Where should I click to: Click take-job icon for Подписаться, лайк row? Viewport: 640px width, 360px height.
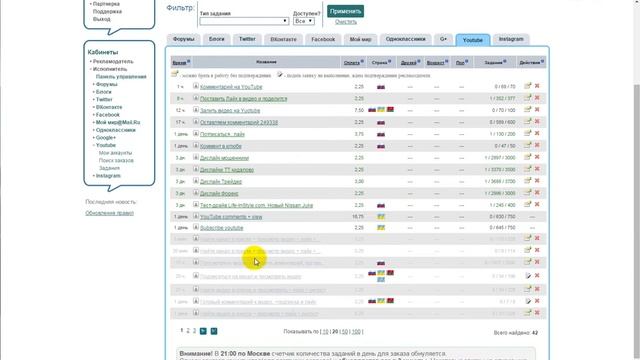click(528, 133)
